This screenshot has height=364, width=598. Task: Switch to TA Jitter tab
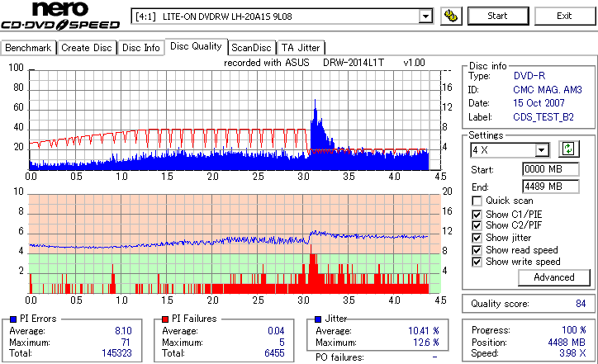(x=301, y=48)
